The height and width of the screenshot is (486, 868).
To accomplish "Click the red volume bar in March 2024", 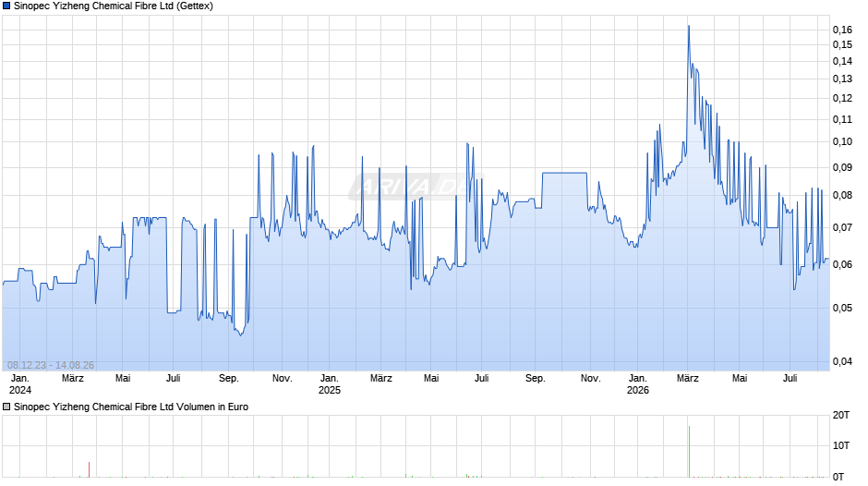I will coord(89,469).
